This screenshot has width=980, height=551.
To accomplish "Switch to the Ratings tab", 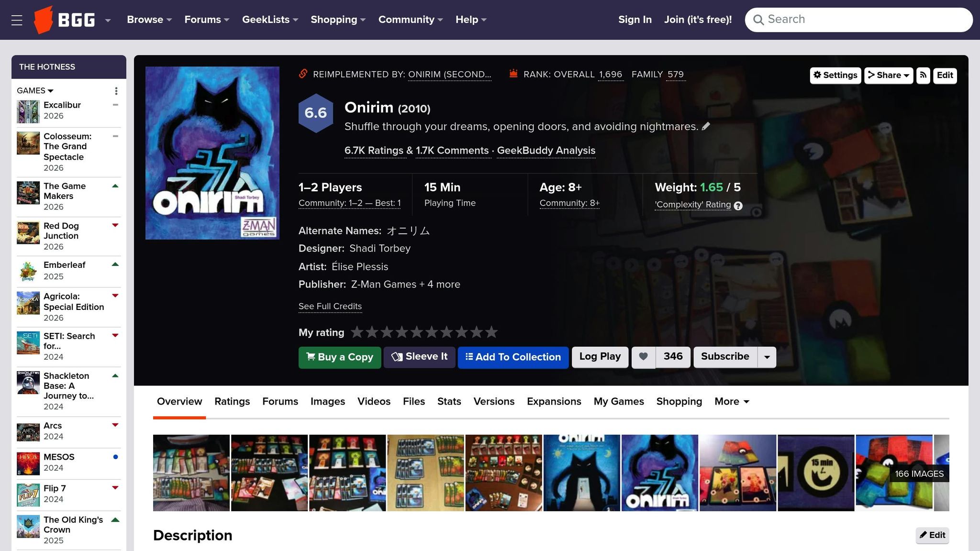I will (232, 401).
